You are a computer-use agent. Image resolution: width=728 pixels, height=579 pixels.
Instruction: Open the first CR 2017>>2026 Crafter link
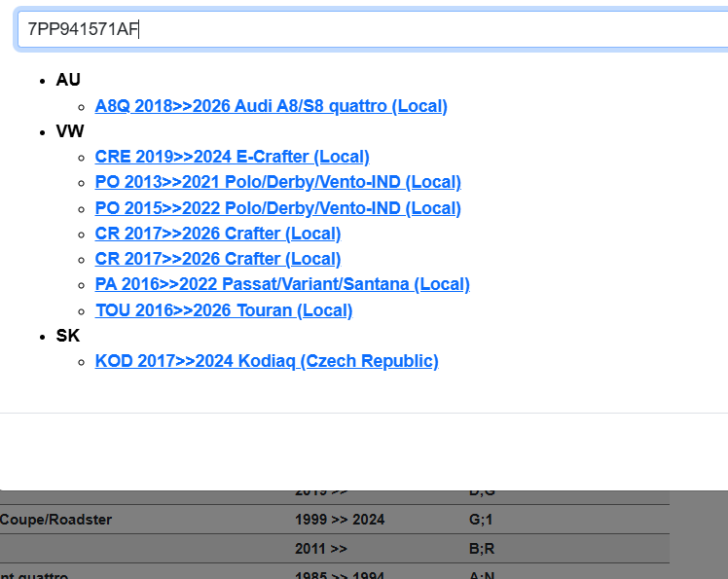click(217, 234)
